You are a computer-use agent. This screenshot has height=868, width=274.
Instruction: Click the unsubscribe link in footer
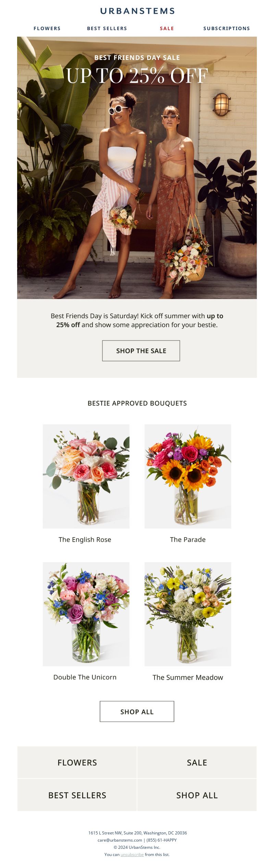pyautogui.click(x=132, y=854)
